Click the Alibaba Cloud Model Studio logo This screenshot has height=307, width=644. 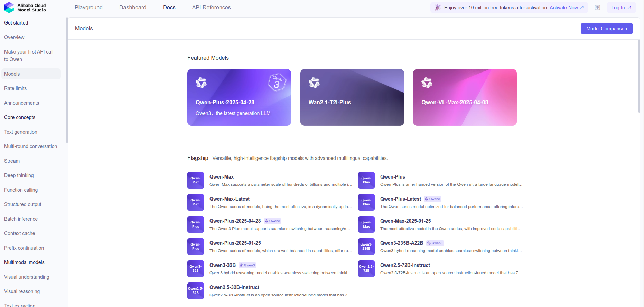click(25, 8)
